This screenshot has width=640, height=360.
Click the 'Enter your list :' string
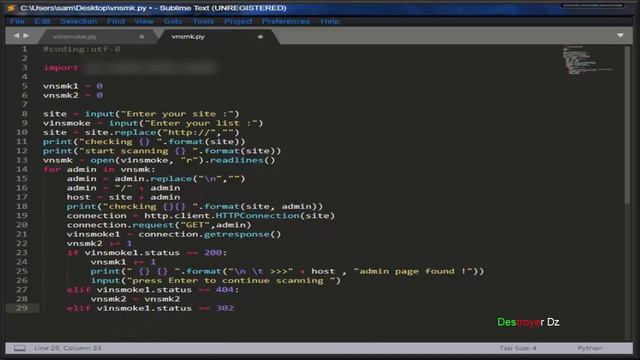201,123
